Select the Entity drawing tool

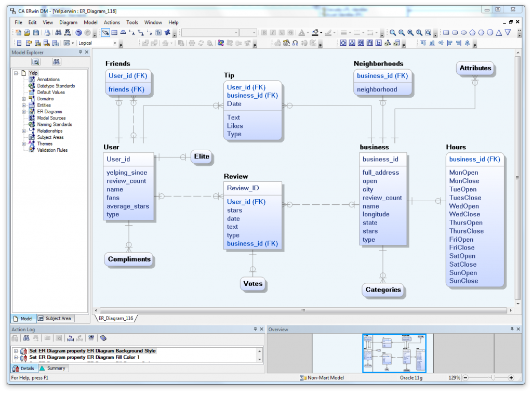click(x=114, y=33)
